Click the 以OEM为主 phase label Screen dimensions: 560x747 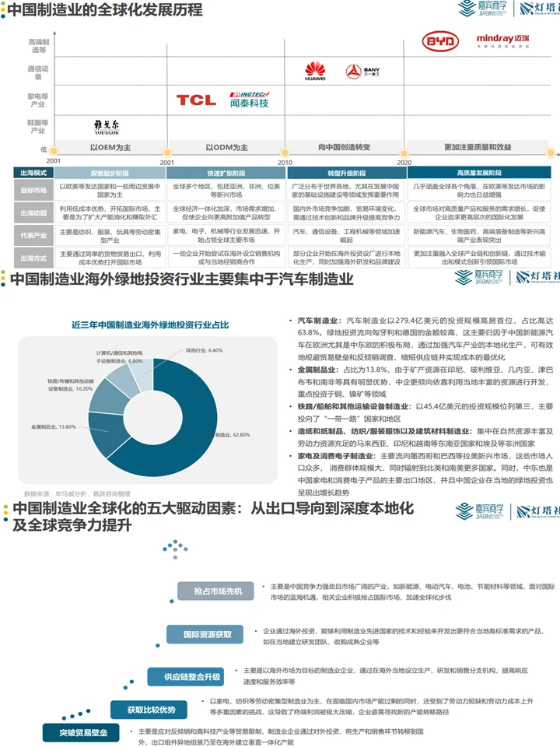click(x=110, y=147)
